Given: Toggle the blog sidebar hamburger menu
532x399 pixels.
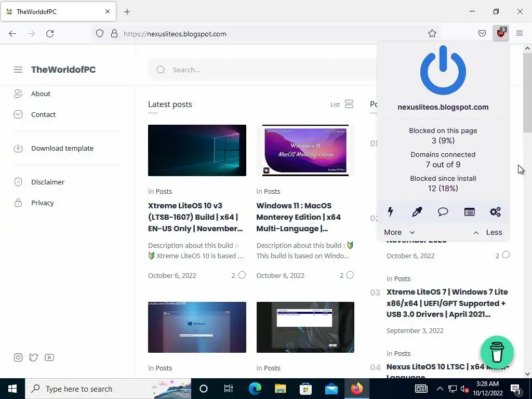Looking at the screenshot, I should coord(18,70).
